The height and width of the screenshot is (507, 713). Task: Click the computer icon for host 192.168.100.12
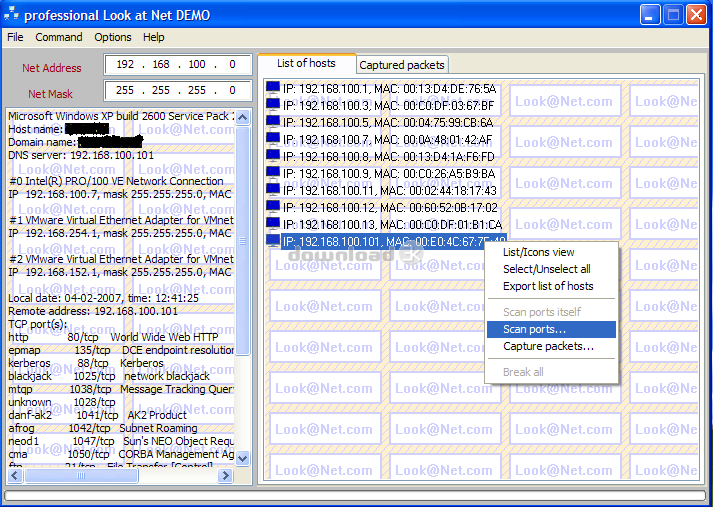273,207
